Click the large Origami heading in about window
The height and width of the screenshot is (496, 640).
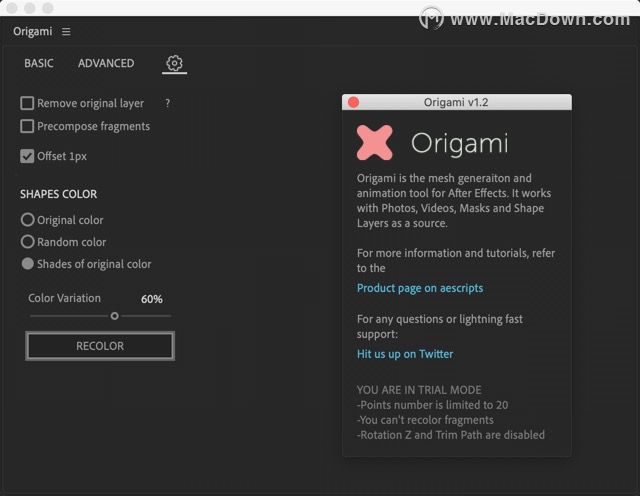coord(460,144)
